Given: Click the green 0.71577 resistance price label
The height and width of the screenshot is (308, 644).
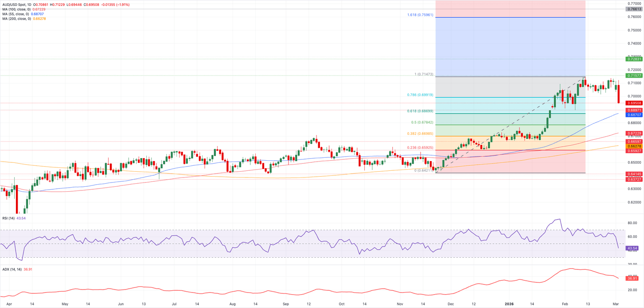Looking at the screenshot, I should [634, 76].
